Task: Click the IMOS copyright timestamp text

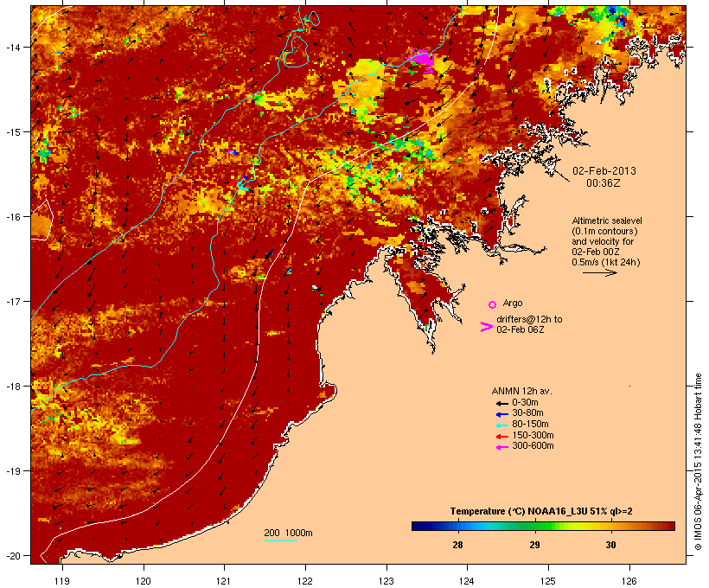Action: coord(698,462)
